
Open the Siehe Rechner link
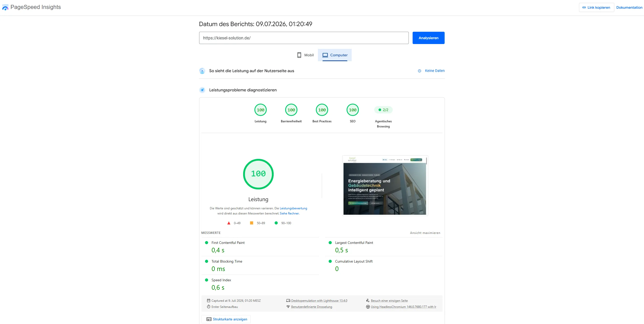click(289, 213)
